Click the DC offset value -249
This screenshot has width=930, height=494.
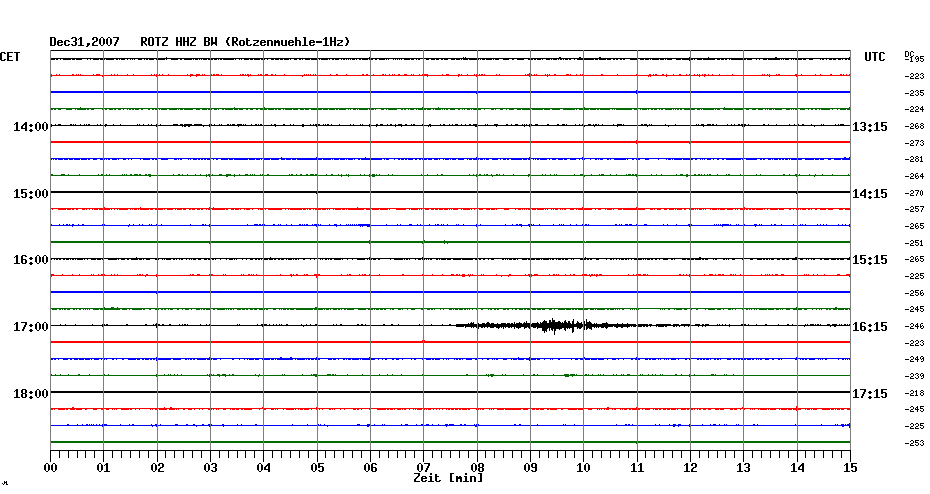(914, 360)
